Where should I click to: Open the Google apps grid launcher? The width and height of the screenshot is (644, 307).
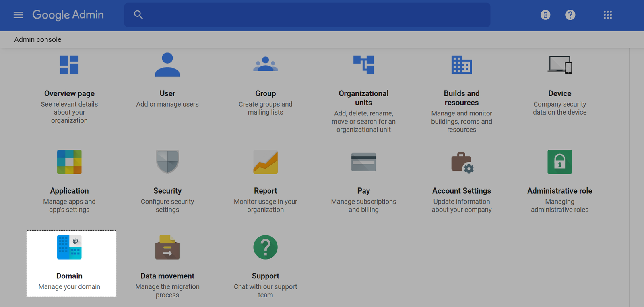click(x=608, y=15)
